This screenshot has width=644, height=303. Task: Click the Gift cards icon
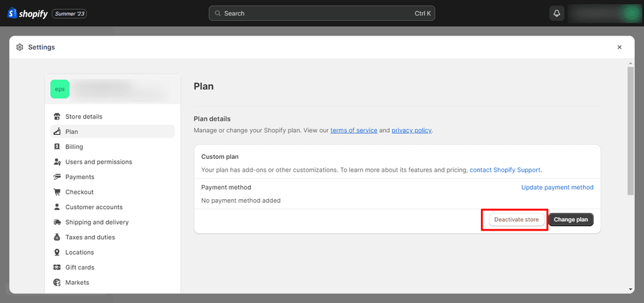tap(58, 267)
